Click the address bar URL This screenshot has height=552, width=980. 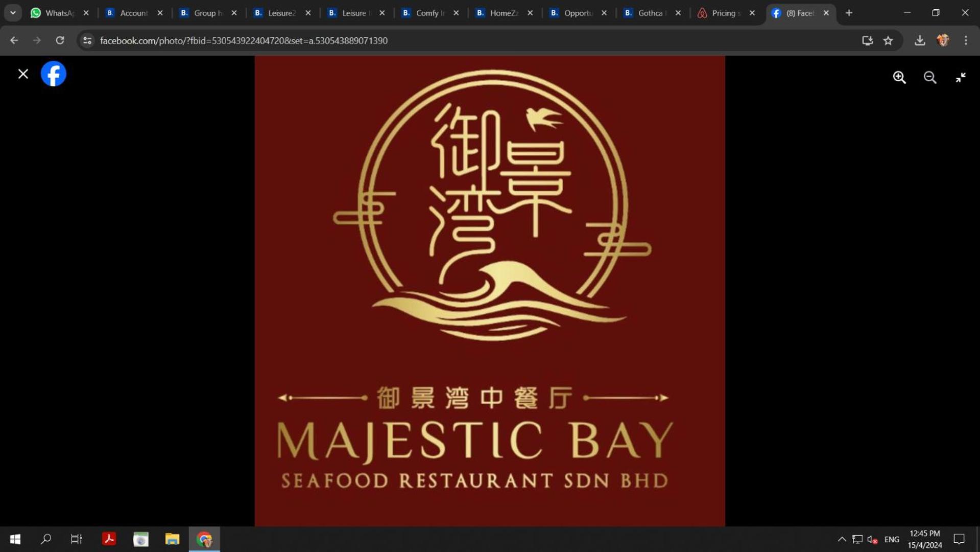pyautogui.click(x=244, y=40)
